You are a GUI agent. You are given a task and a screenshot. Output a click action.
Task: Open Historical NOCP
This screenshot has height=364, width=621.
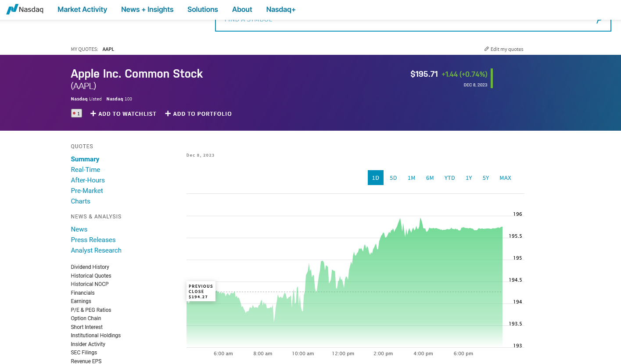(90, 284)
